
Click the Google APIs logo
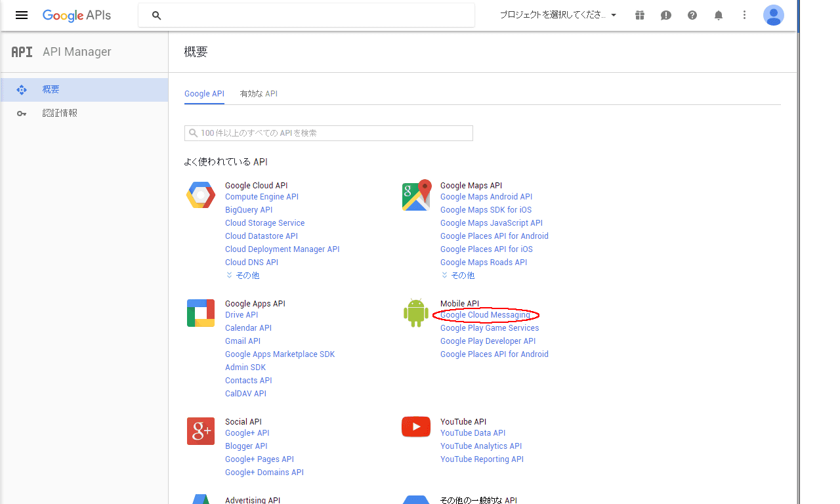(77, 15)
